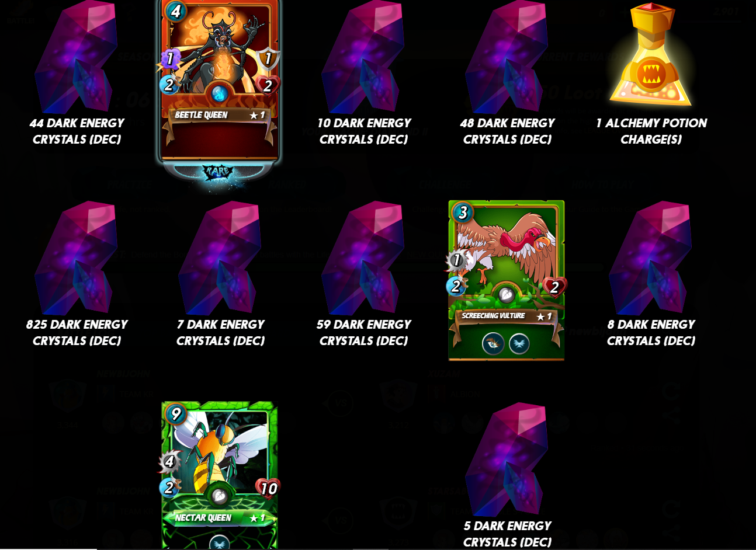756x550 pixels.
Task: Click the 10 Dark Energy Crystals crystal
Action: coord(363,58)
